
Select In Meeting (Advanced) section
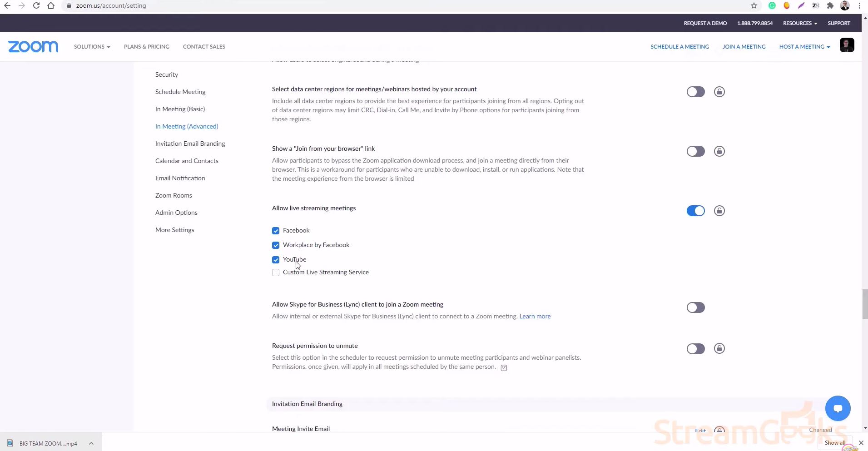187,126
